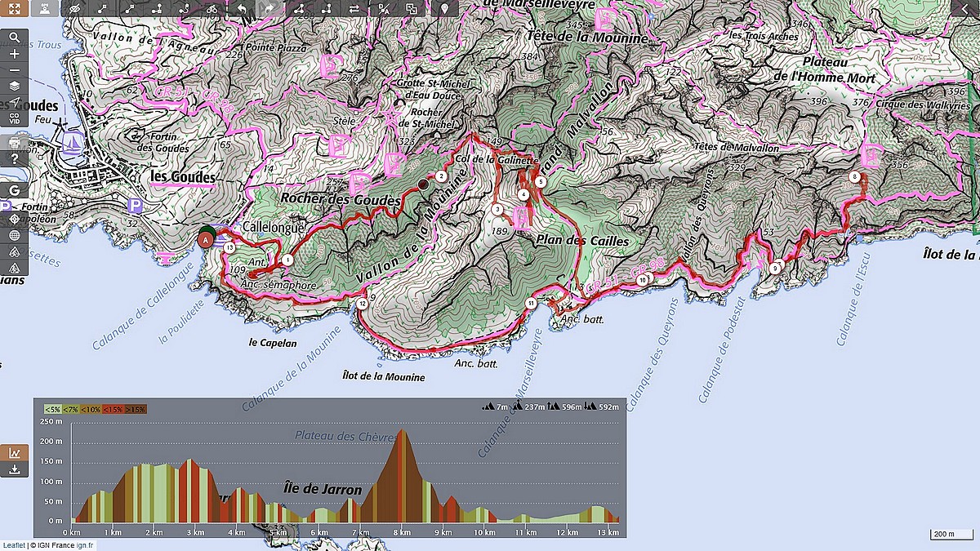Select the bicycle routing mode

coord(212,9)
